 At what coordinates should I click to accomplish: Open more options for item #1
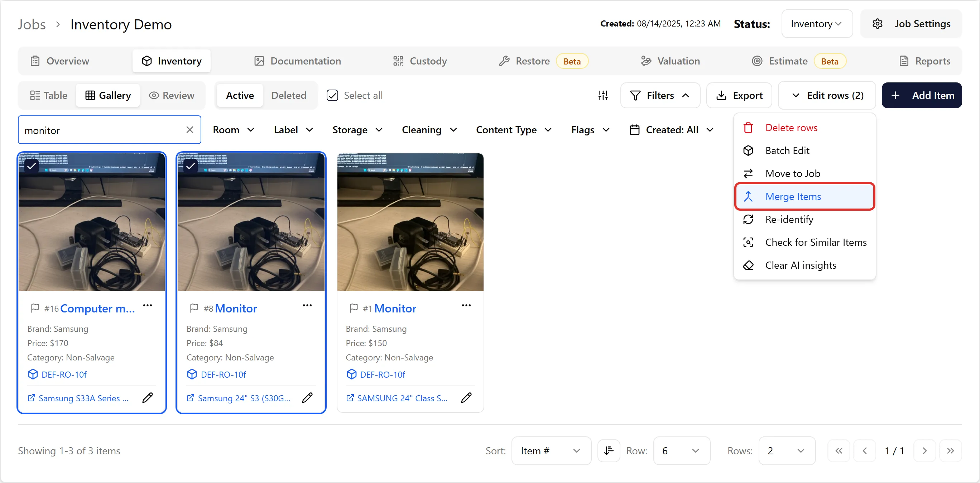coord(466,305)
